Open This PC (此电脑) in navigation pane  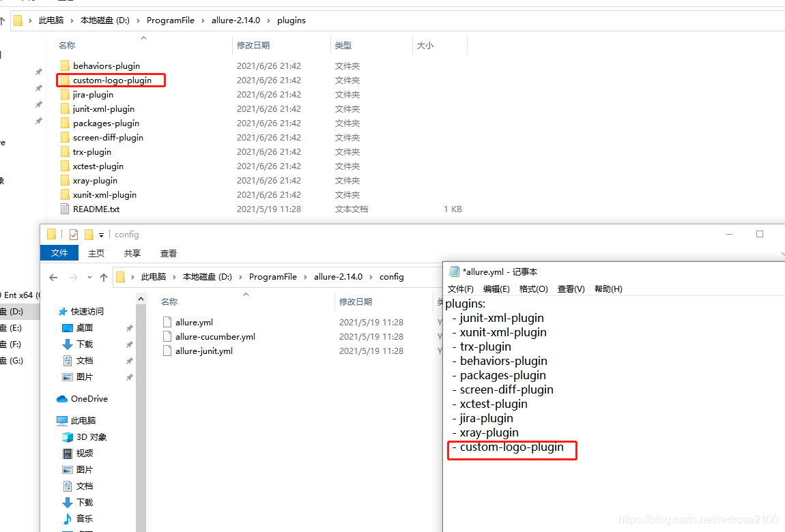(x=76, y=421)
